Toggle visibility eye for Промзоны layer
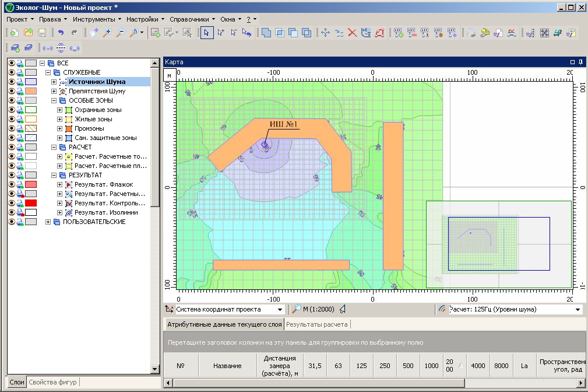 coord(11,128)
